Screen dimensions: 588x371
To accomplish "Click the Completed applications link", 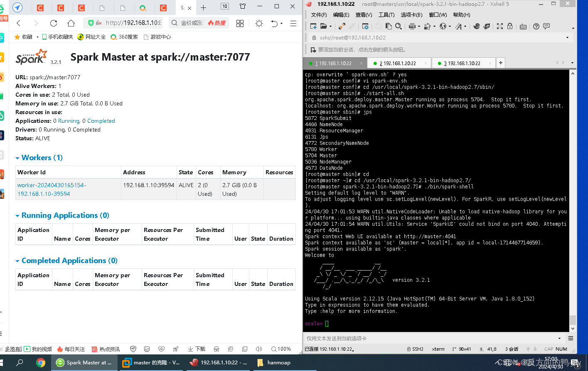I will [101, 121].
